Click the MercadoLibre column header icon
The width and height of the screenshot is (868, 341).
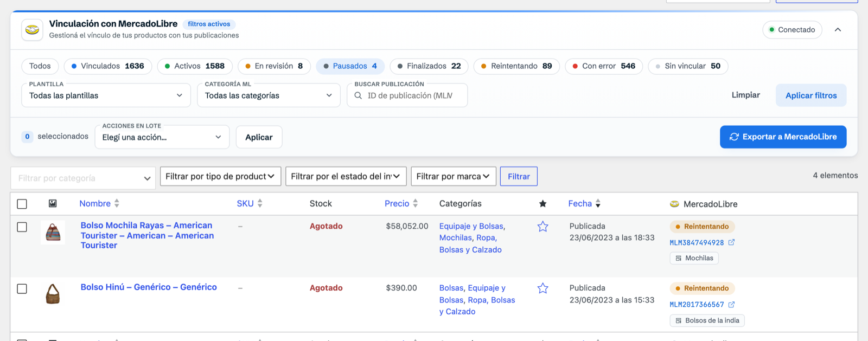[x=674, y=204]
